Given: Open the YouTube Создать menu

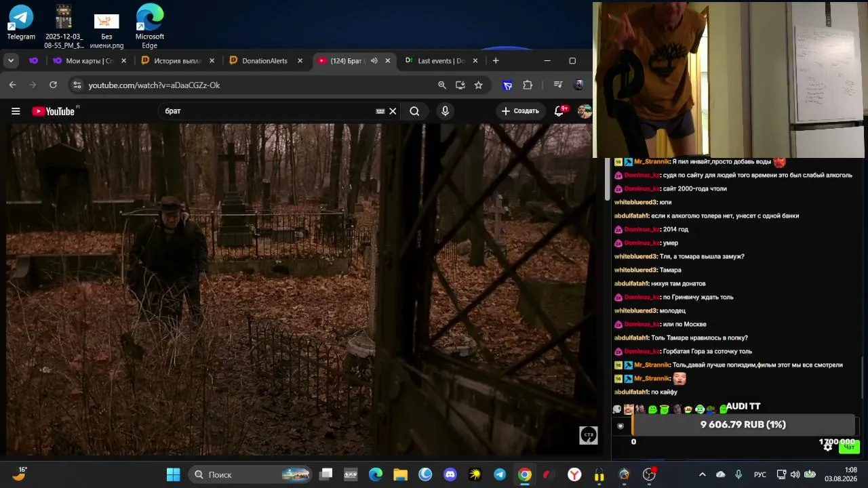Looking at the screenshot, I should (520, 111).
